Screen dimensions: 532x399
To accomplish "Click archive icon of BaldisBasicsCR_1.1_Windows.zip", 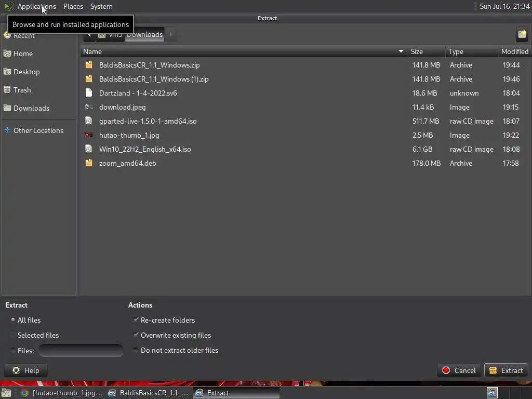I will [x=88, y=65].
